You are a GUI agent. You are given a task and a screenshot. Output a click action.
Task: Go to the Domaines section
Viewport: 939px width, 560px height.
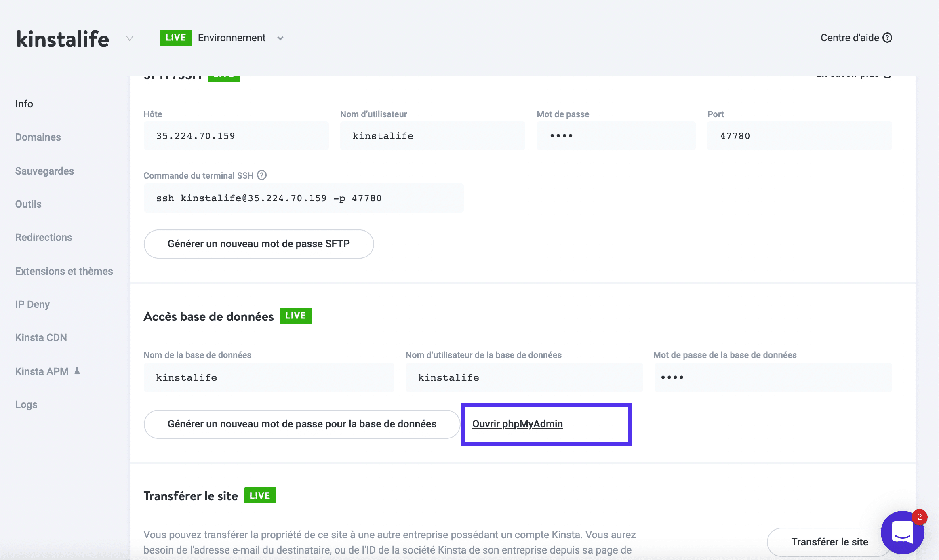[x=38, y=137]
